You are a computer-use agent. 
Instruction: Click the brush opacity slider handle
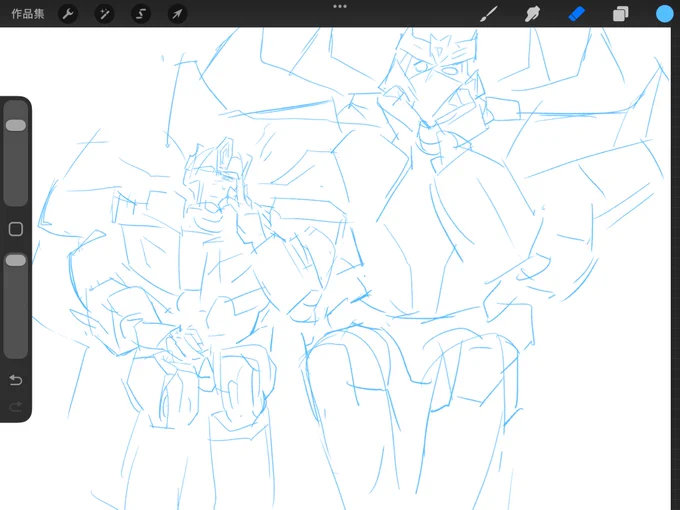click(16, 260)
